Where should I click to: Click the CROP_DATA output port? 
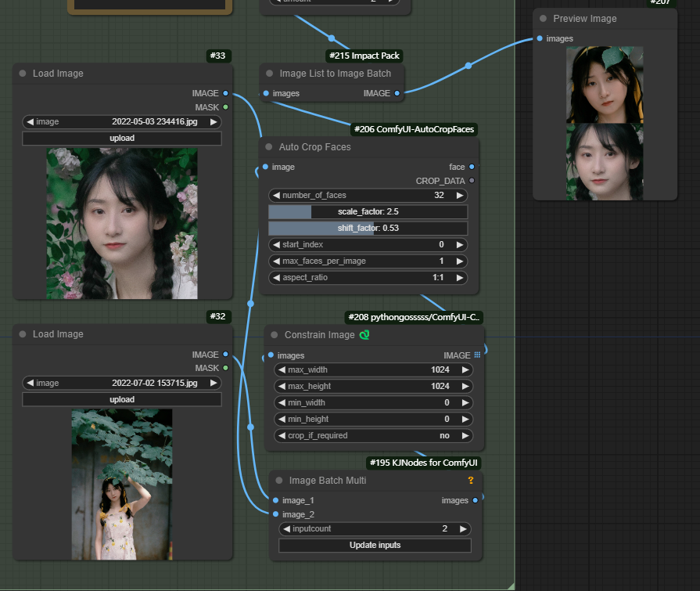click(472, 181)
